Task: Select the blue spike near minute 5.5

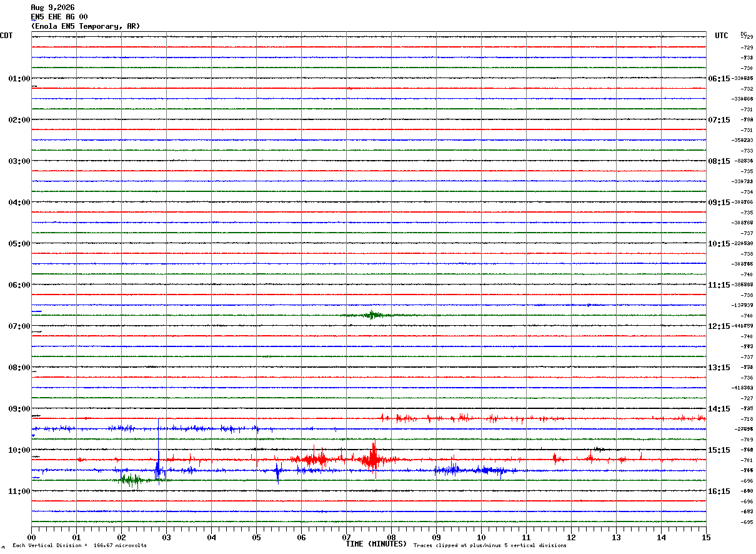Action: coord(278,472)
